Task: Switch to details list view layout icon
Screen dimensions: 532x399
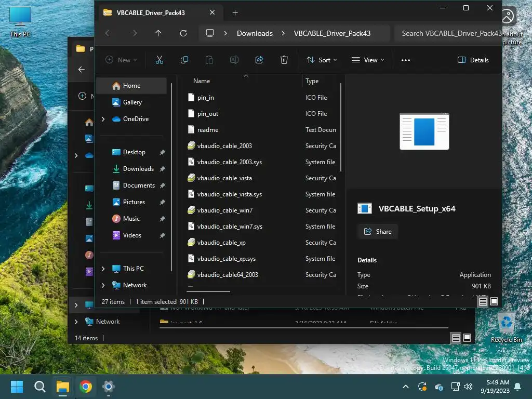Action: tap(483, 301)
